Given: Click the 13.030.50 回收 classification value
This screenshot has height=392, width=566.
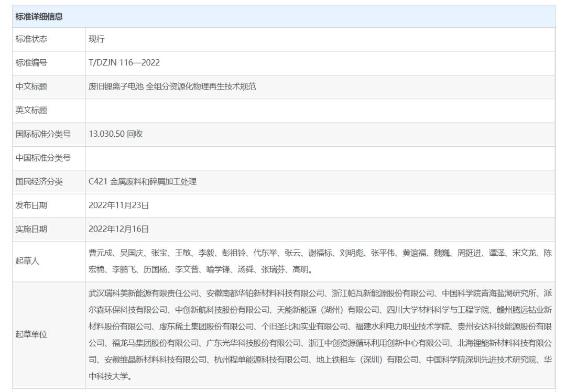Looking at the screenshot, I should coord(116,134).
